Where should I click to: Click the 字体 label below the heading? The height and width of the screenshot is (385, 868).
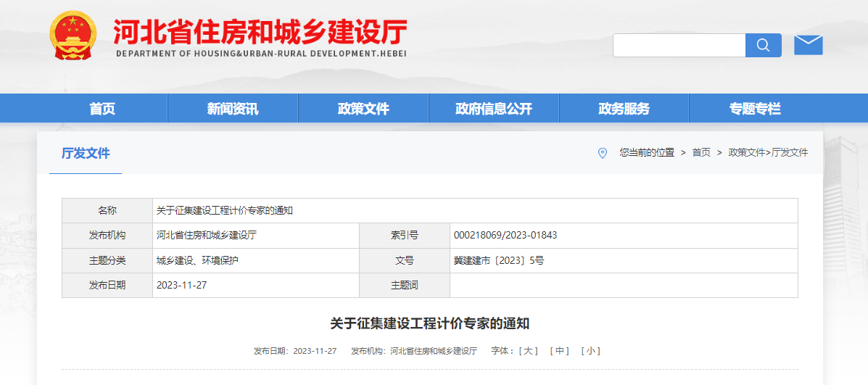click(502, 351)
